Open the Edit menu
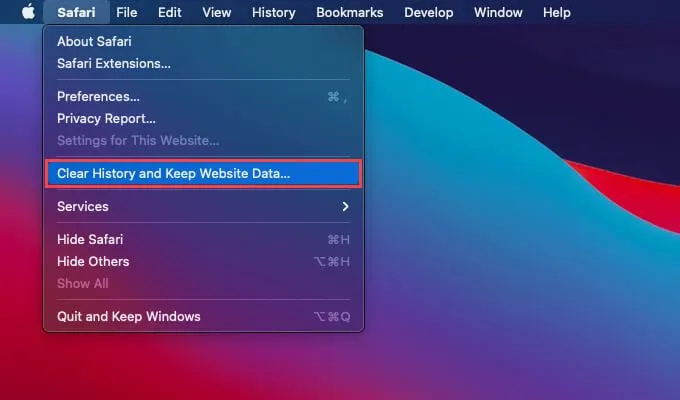This screenshot has height=400, width=680. [x=170, y=12]
